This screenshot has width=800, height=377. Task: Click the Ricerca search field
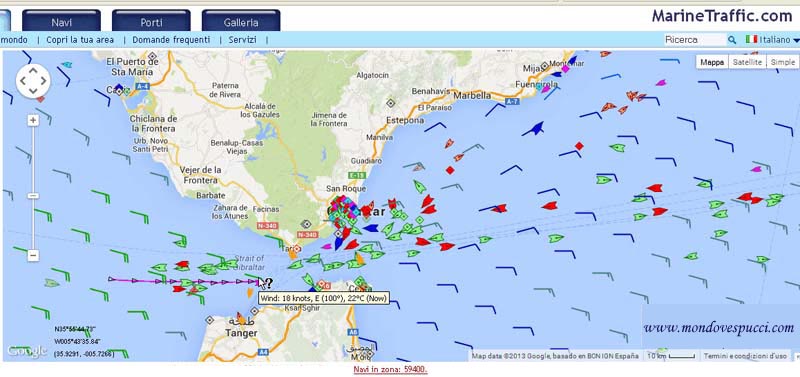click(695, 40)
